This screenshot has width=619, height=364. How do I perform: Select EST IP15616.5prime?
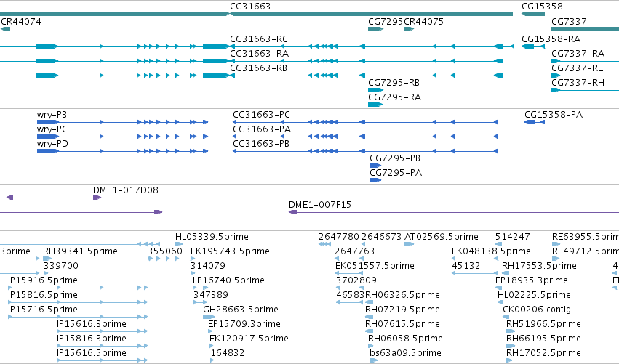(92, 353)
